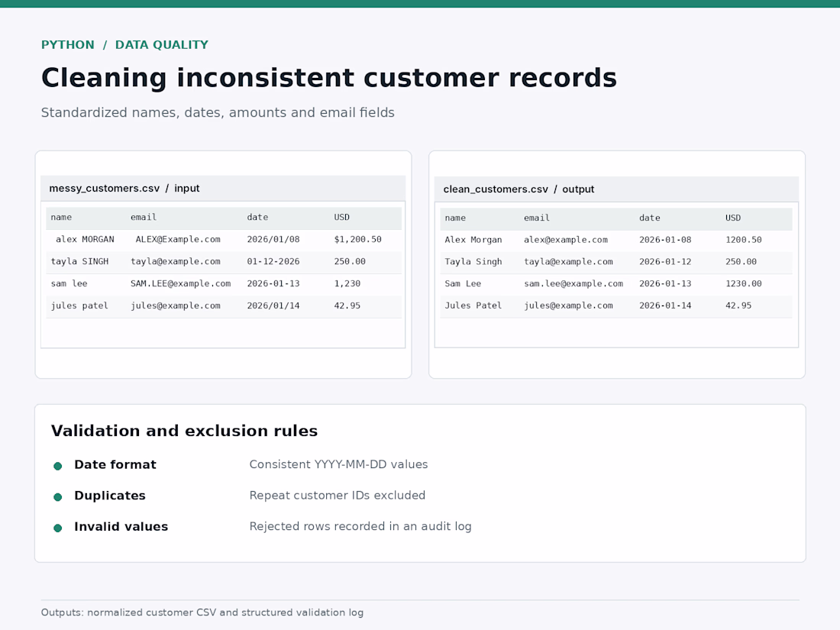Click the subtitle "Standardized names, dates, amounts and email fields"
Screen dimensions: 840x630
tap(218, 112)
